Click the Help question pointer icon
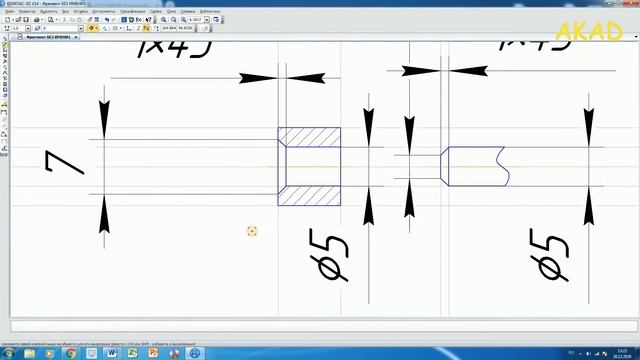640x360 pixels. pyautogui.click(x=149, y=20)
